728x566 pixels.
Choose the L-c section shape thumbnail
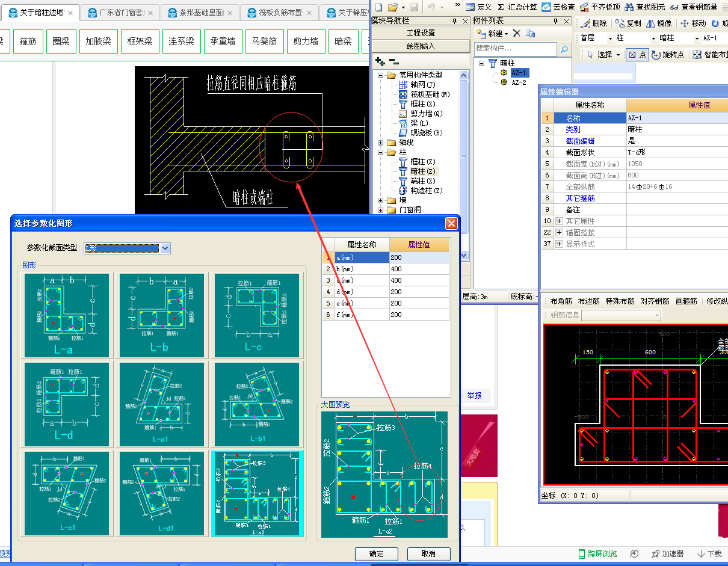257,316
